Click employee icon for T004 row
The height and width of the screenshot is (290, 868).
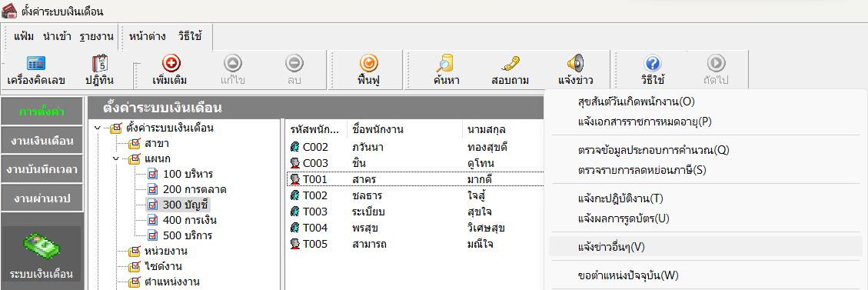pyautogui.click(x=295, y=228)
